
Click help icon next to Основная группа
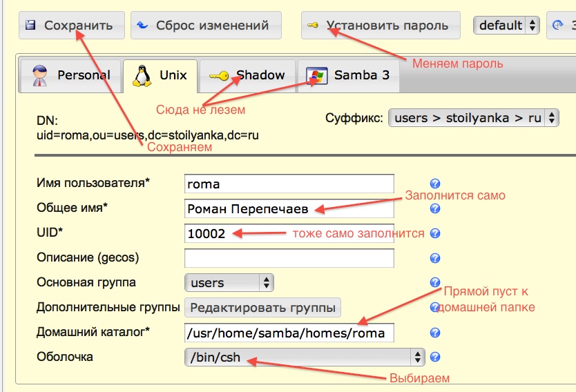pyautogui.click(x=435, y=282)
